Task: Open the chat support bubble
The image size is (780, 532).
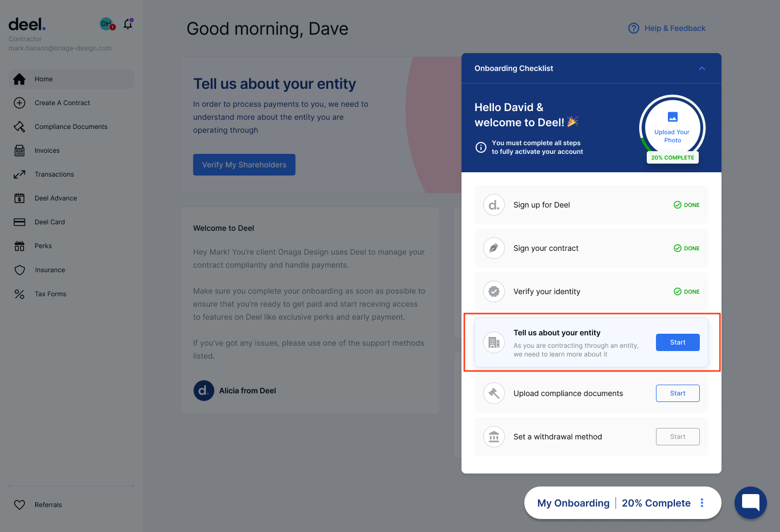Action: (x=750, y=503)
